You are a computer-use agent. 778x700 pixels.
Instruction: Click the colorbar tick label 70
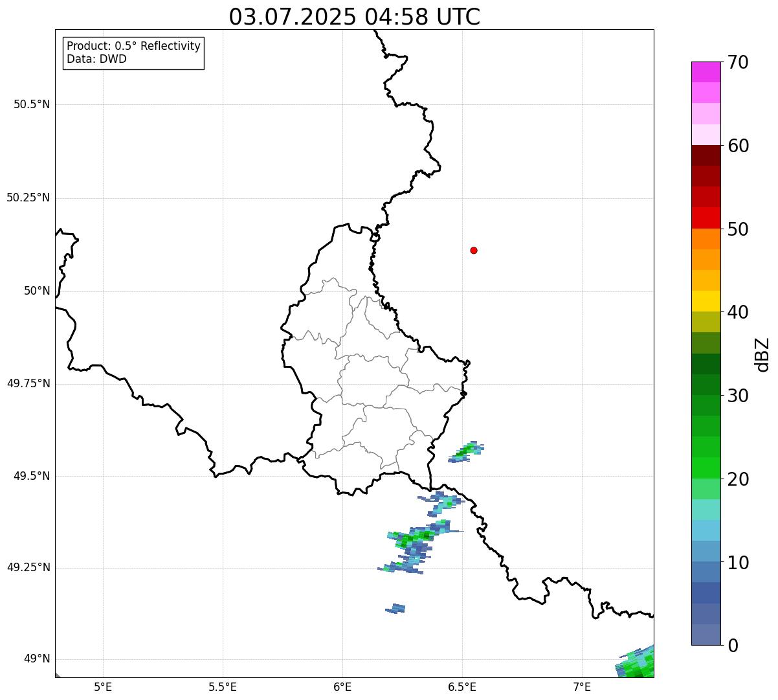click(738, 62)
